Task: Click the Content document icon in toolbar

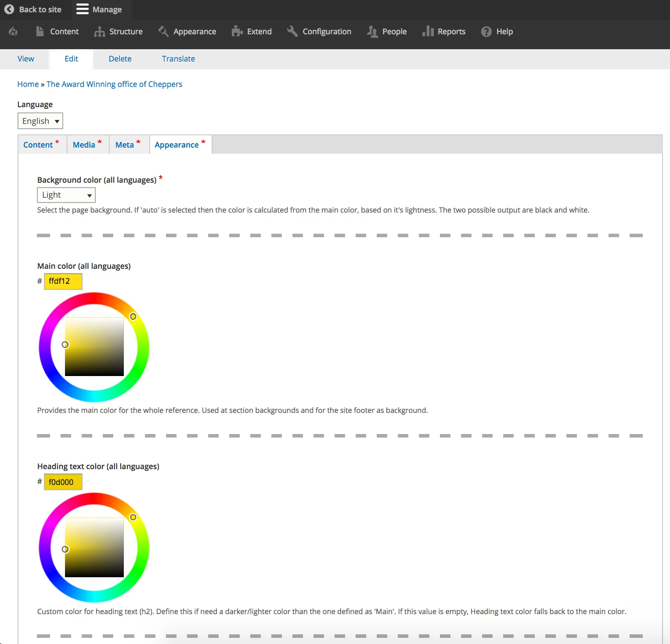Action: 40,31
